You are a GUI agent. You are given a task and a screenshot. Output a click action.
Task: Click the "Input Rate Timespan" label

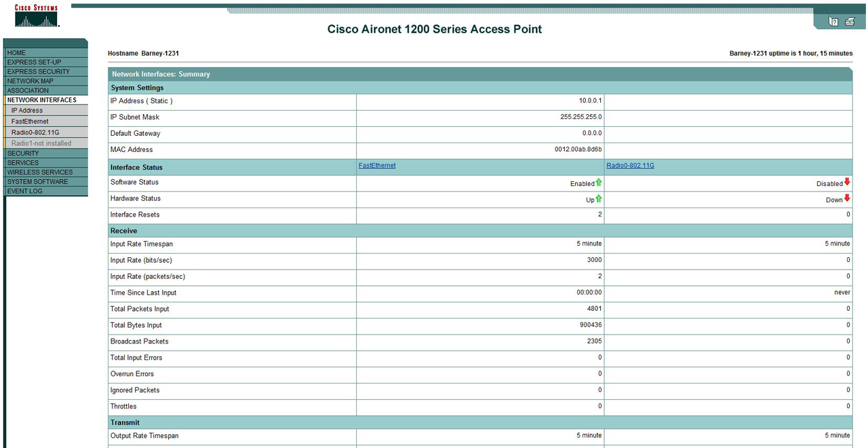142,244
